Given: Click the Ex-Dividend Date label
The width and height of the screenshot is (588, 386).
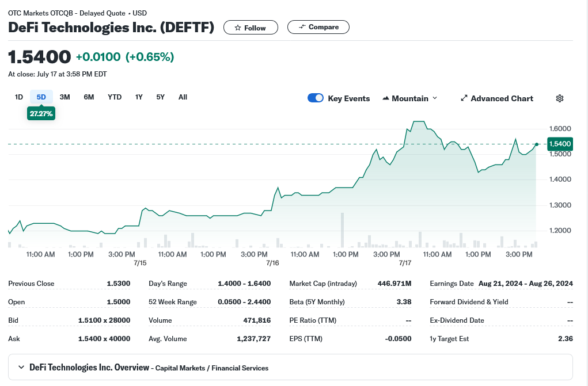Looking at the screenshot, I should coord(457,320).
